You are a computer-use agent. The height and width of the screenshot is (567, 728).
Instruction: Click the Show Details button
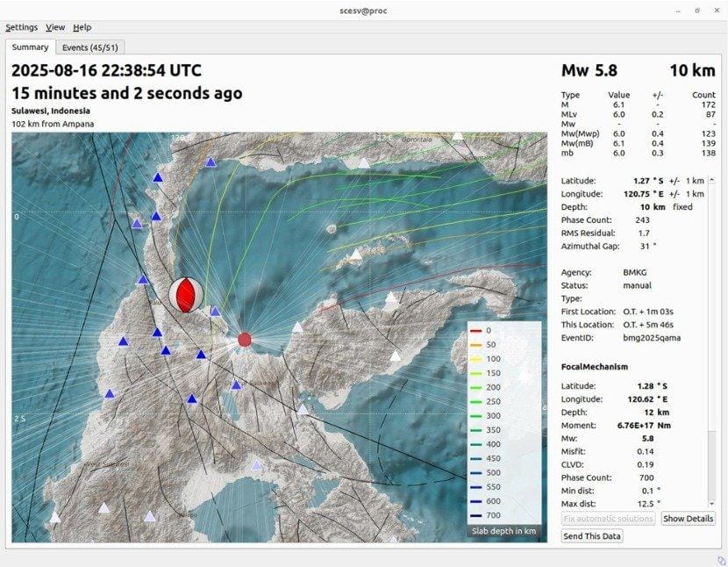[688, 518]
